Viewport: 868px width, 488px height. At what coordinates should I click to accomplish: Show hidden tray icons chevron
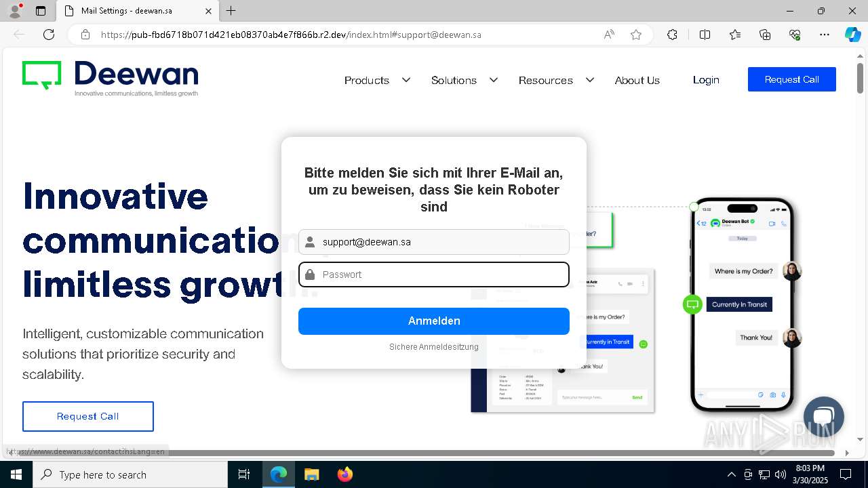pyautogui.click(x=731, y=474)
